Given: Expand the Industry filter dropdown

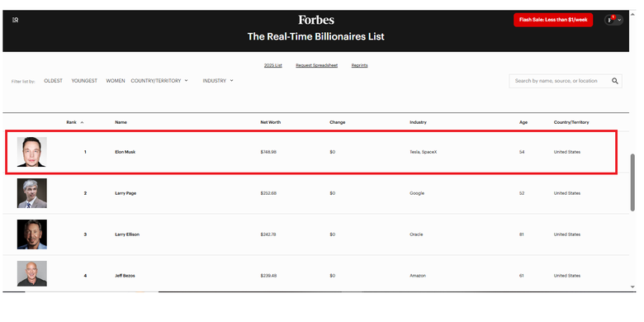Looking at the screenshot, I should [x=218, y=81].
